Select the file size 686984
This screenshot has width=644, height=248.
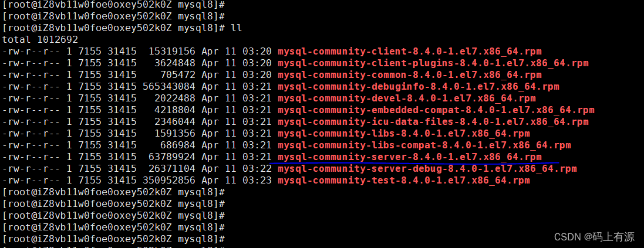(178, 145)
